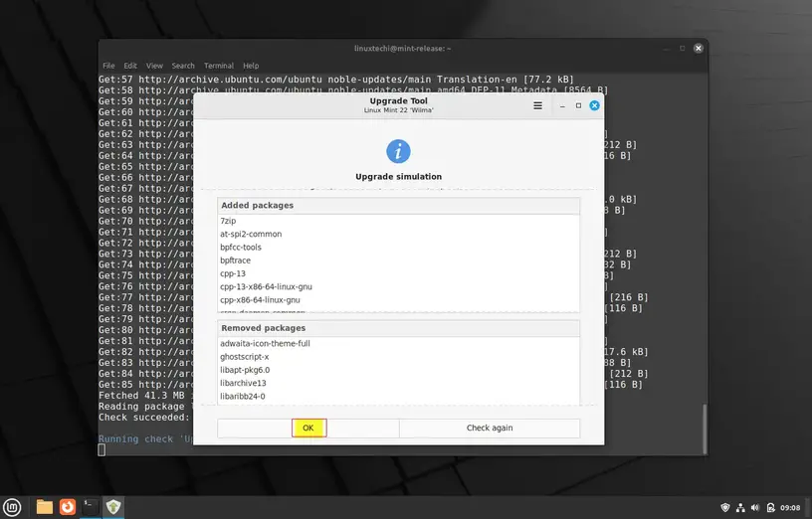Click the Removed packages column header

[398, 328]
